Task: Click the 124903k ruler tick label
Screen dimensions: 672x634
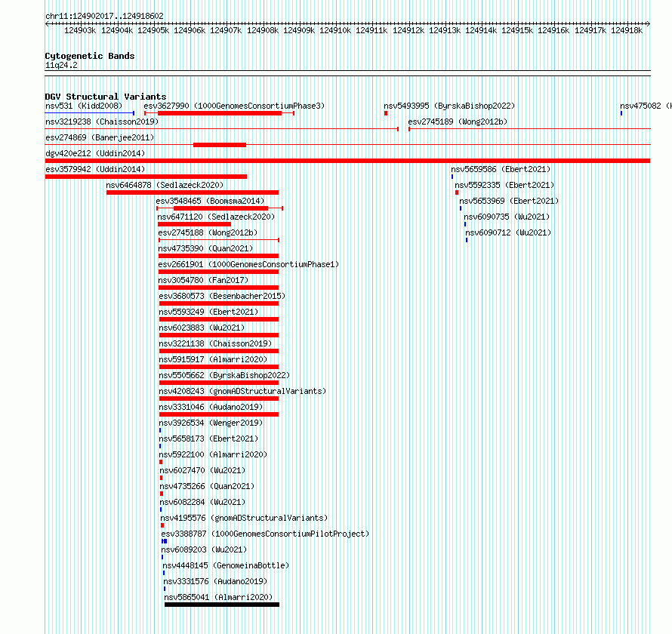Action: coord(80,30)
